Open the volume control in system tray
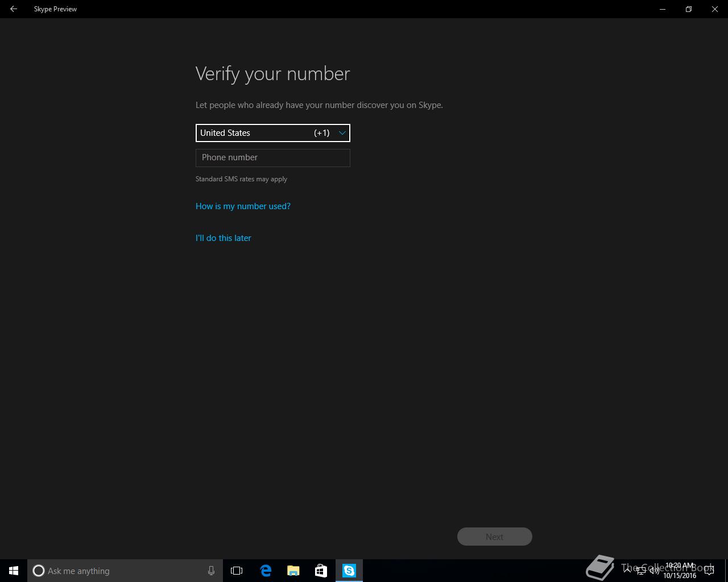 coord(655,571)
